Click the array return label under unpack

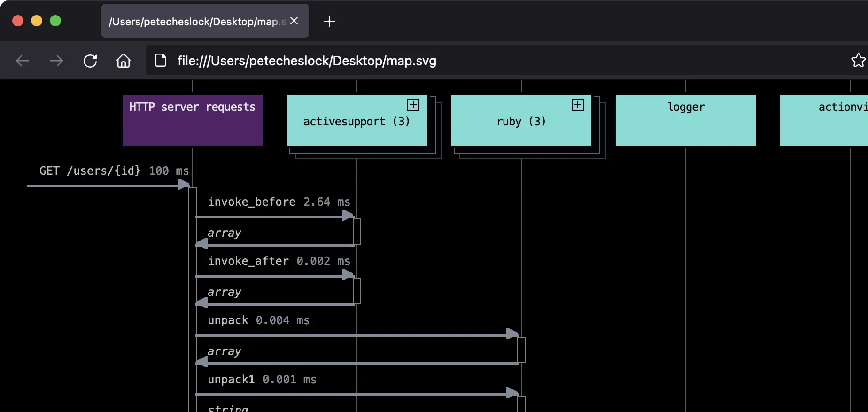click(225, 351)
